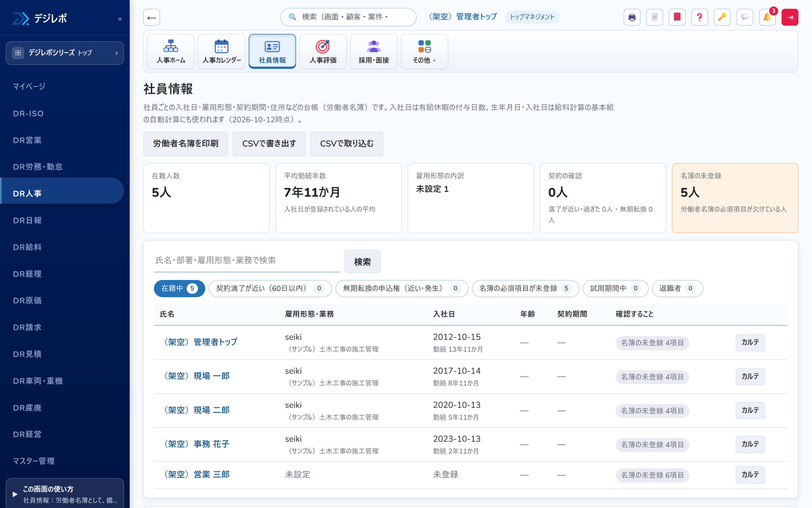
Task: Click 労働者名簿を印刷 button
Action: coord(186,144)
